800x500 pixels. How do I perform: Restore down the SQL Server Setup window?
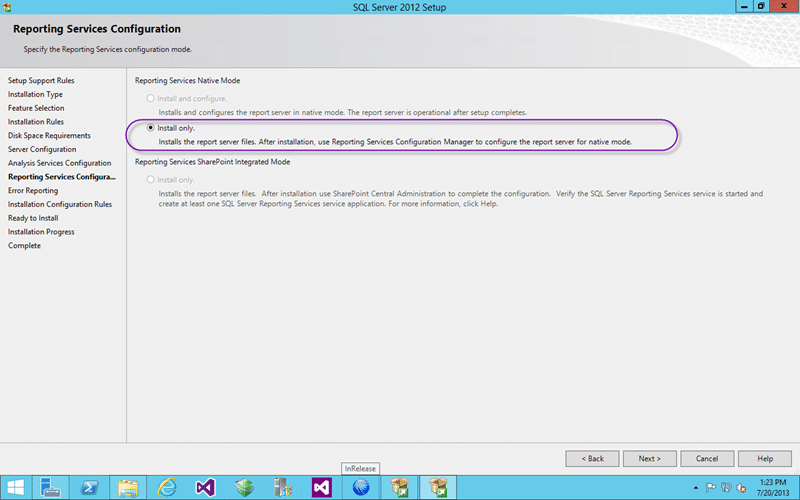pos(761,6)
